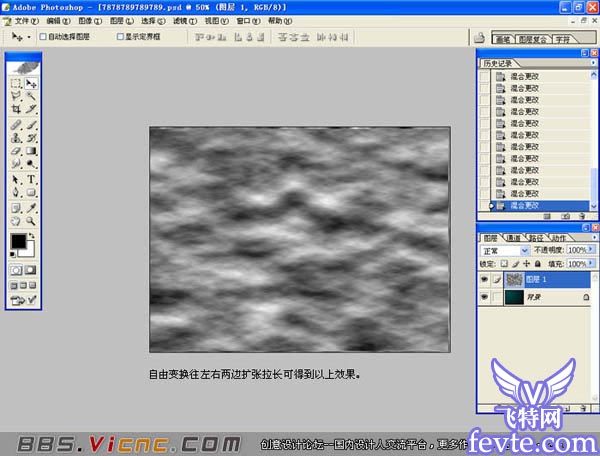600x456 pixels.
Task: Expand the 不透明度 opacity slider arrow
Action: (588, 250)
